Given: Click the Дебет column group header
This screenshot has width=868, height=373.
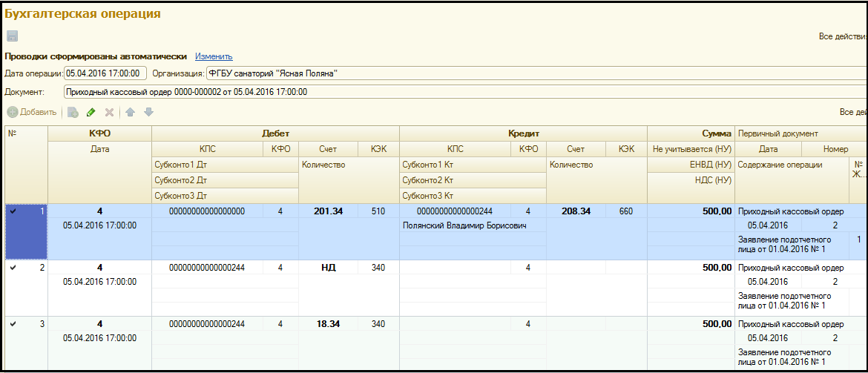Looking at the screenshot, I should pyautogui.click(x=276, y=133).
